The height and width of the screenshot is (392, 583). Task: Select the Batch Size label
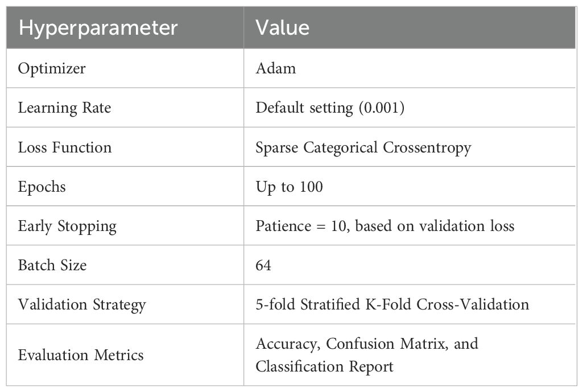click(x=52, y=265)
